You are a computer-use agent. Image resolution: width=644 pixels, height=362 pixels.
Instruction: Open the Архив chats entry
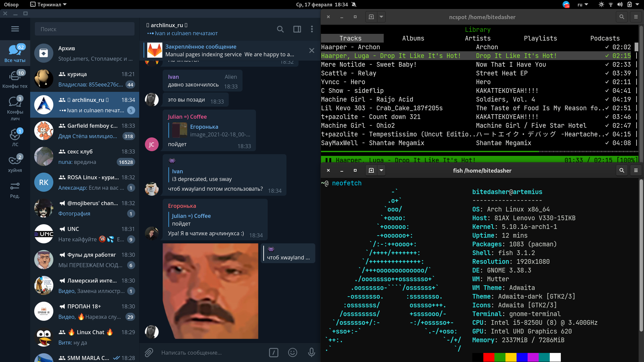tap(85, 53)
